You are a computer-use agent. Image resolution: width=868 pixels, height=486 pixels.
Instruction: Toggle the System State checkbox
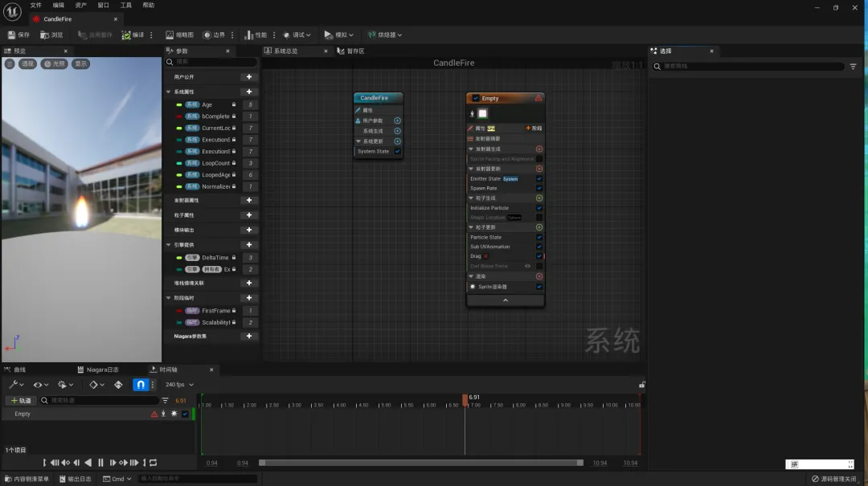click(397, 151)
